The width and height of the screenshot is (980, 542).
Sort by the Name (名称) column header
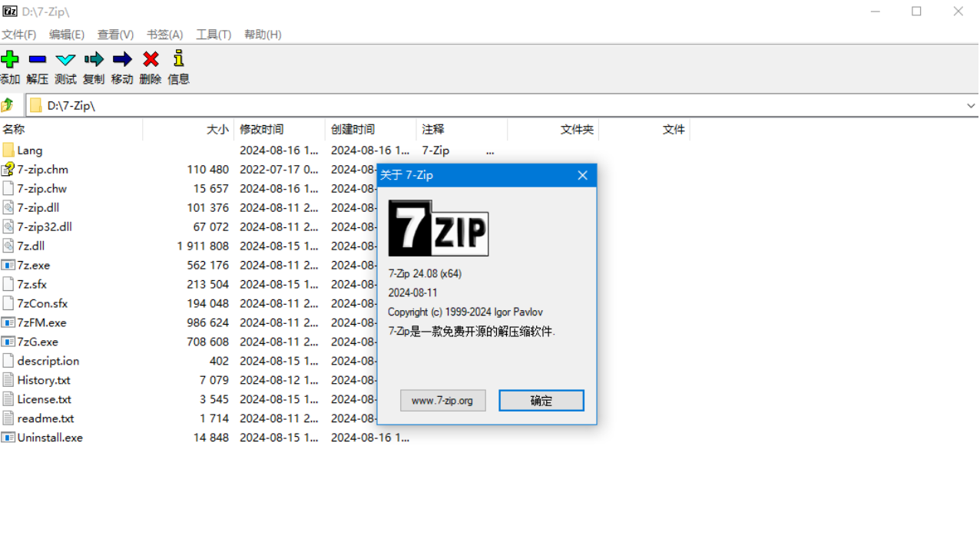pyautogui.click(x=71, y=129)
